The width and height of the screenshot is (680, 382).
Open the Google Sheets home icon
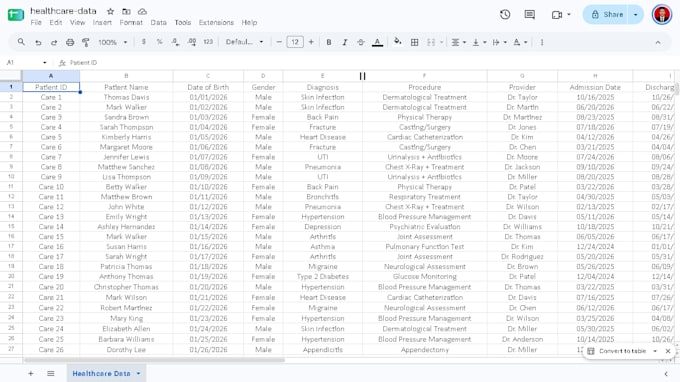click(16, 15)
